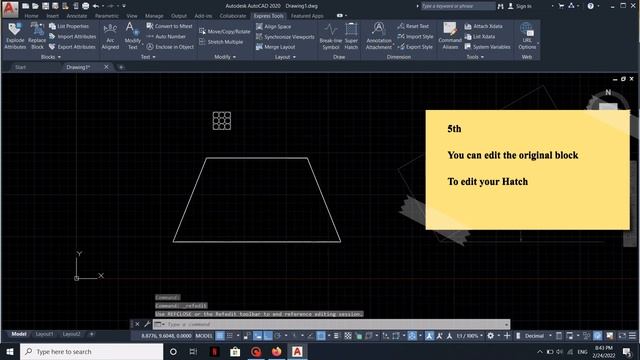Screen dimensions: 640x360
Task: Open the Windows Start menu
Action: 10,351
